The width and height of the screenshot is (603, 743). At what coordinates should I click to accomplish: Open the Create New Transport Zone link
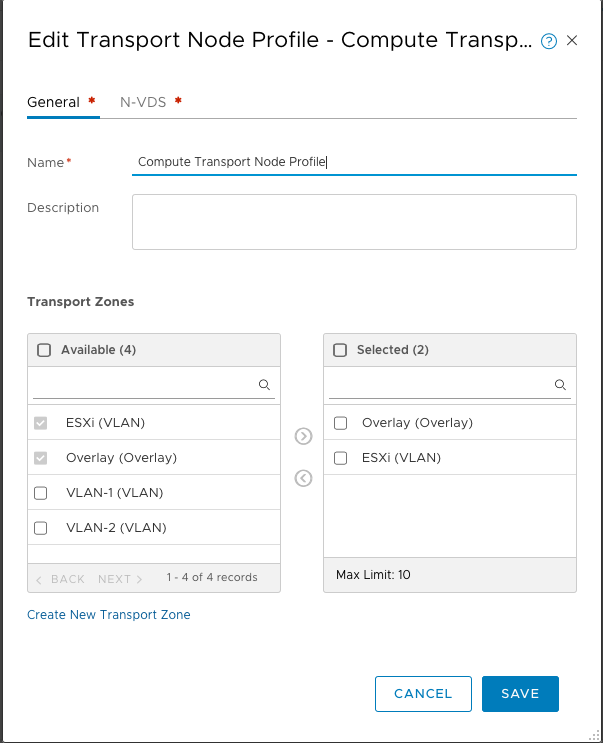pyautogui.click(x=109, y=614)
